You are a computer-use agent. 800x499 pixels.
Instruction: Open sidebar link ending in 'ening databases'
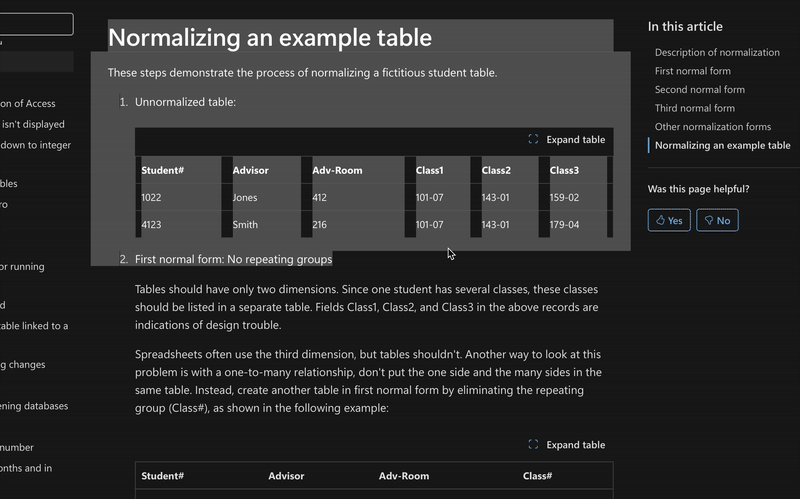(34, 407)
